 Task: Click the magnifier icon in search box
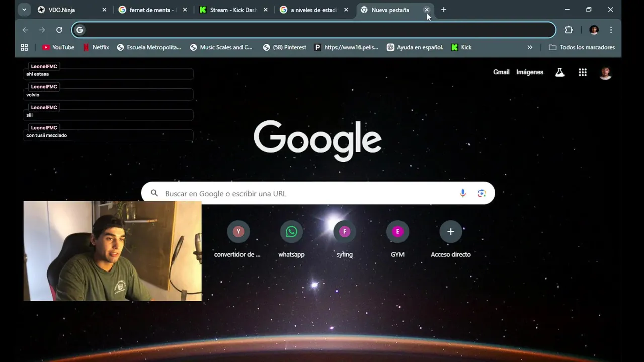pos(154,193)
